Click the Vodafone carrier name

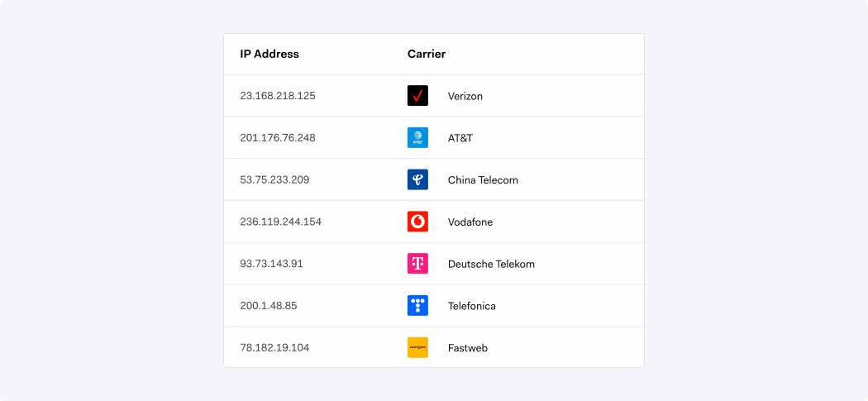(470, 222)
